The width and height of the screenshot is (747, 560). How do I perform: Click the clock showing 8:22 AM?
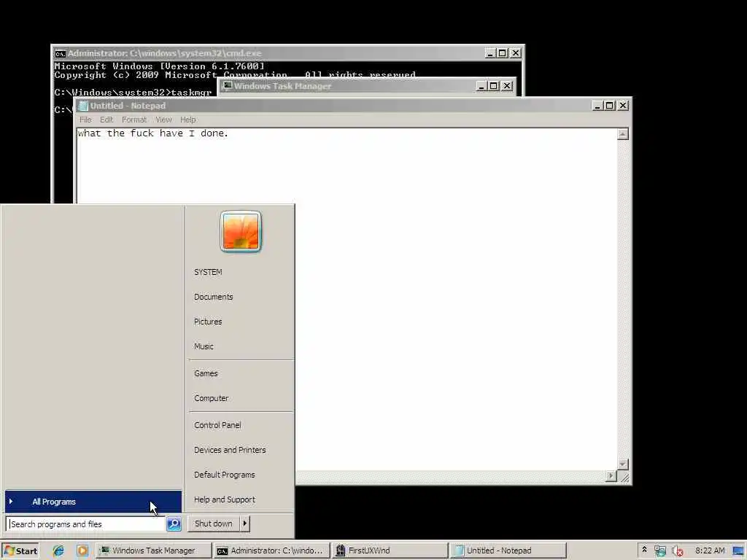pyautogui.click(x=710, y=551)
